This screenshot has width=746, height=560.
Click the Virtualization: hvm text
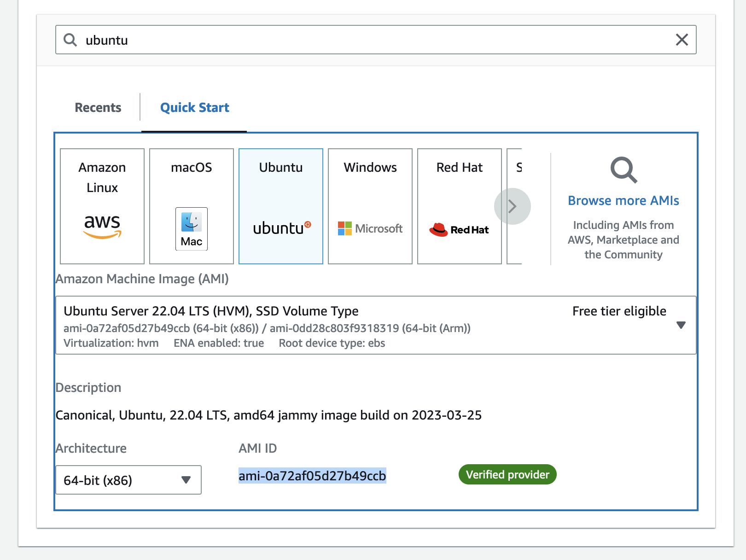[x=111, y=343]
